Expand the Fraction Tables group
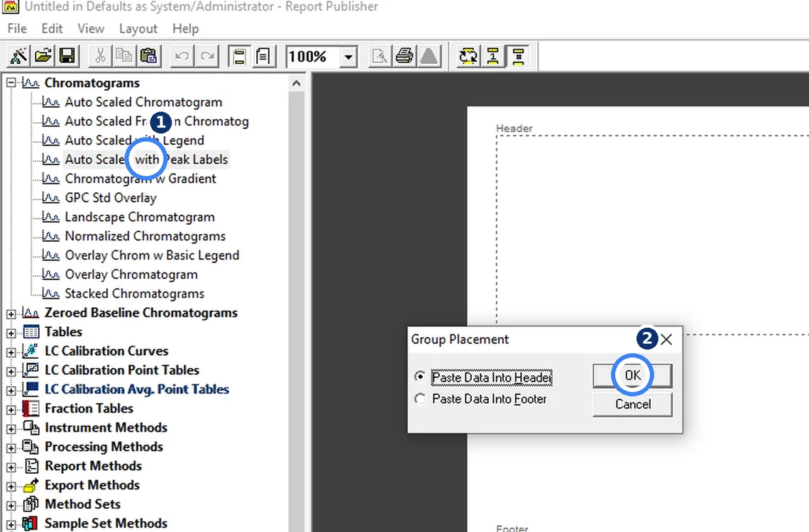 coord(11,409)
